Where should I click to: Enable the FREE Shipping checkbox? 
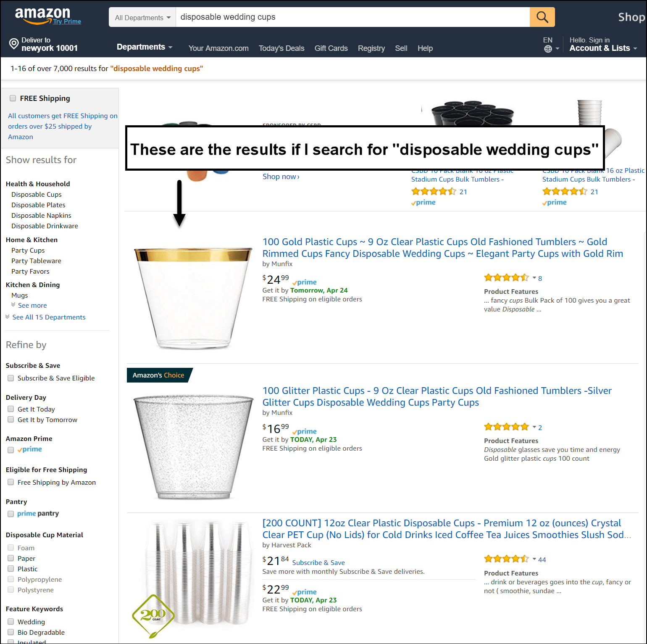click(13, 98)
